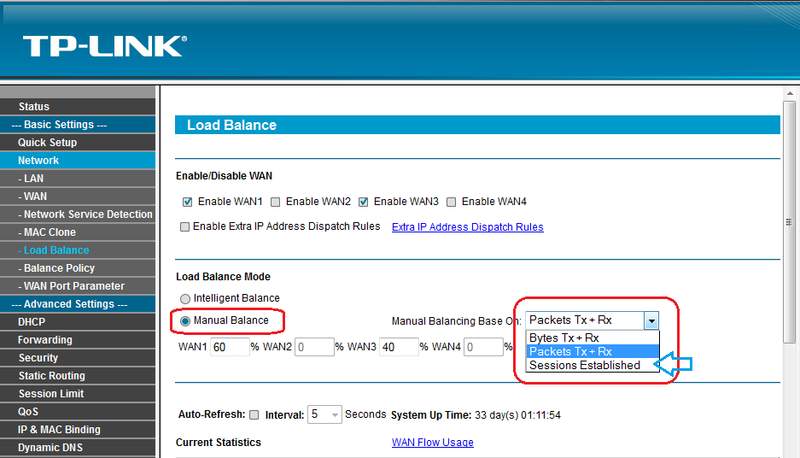Select Manual Balance radio button
Viewport: 800px width, 458px height.
click(185, 321)
